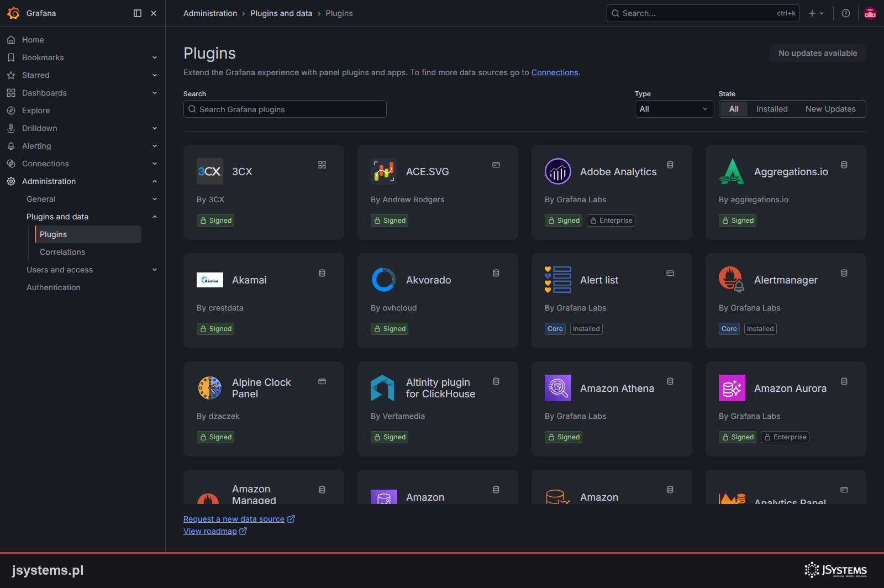
Task: Expand the General subsection chevron
Action: 155,199
